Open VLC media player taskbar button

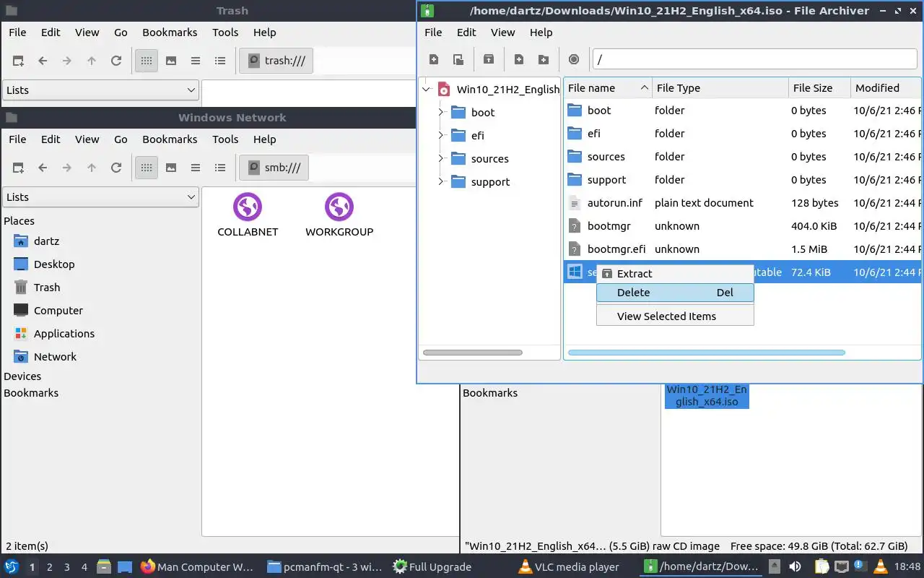click(x=570, y=567)
